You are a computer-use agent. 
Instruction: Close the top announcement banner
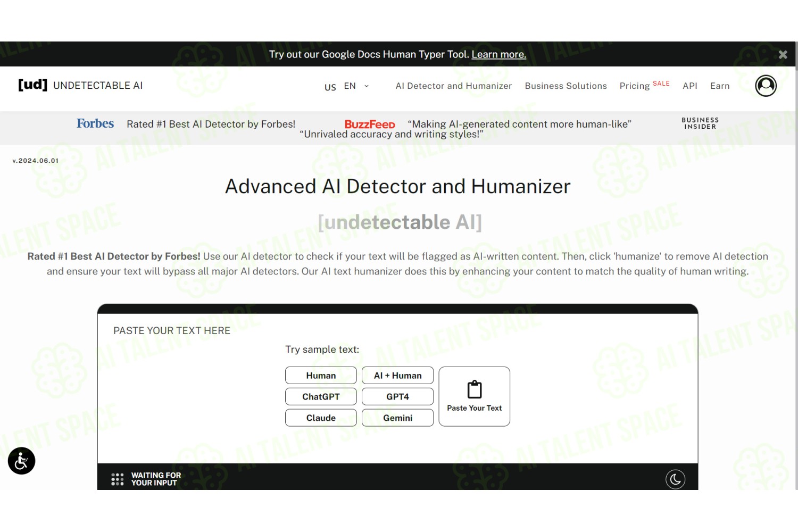(783, 54)
